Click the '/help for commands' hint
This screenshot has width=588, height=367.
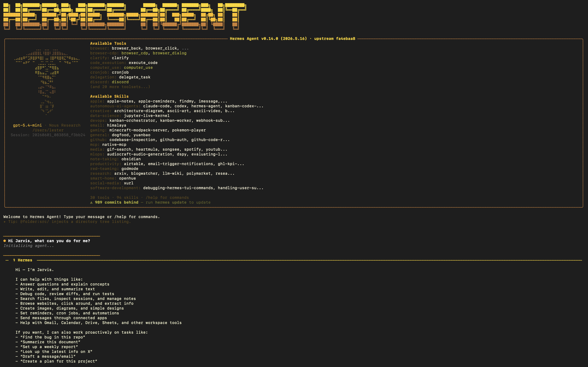(167, 198)
